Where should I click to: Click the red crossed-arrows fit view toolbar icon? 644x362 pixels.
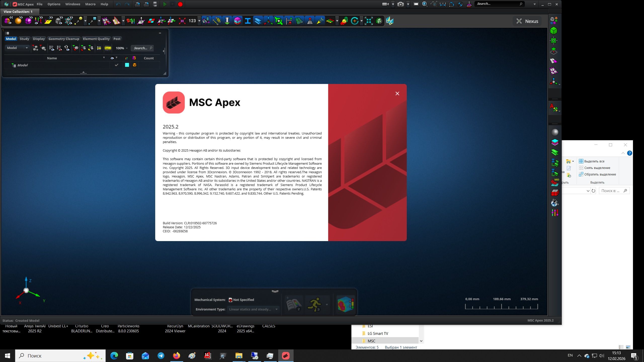tap(182, 21)
